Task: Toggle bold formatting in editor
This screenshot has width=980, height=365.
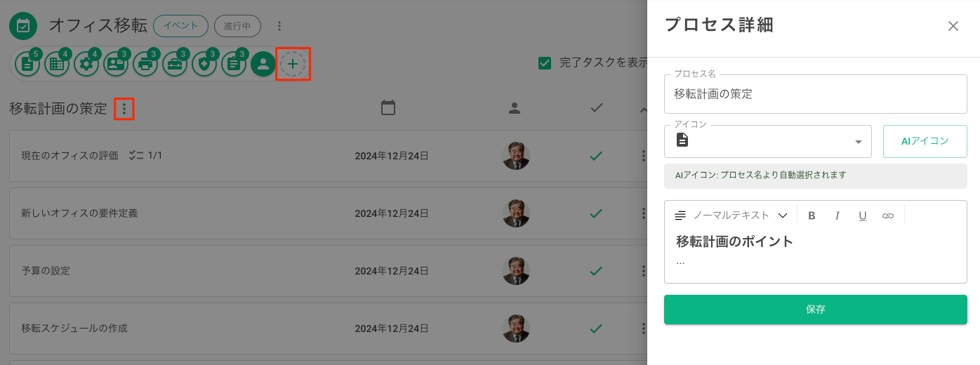Action: tap(812, 215)
